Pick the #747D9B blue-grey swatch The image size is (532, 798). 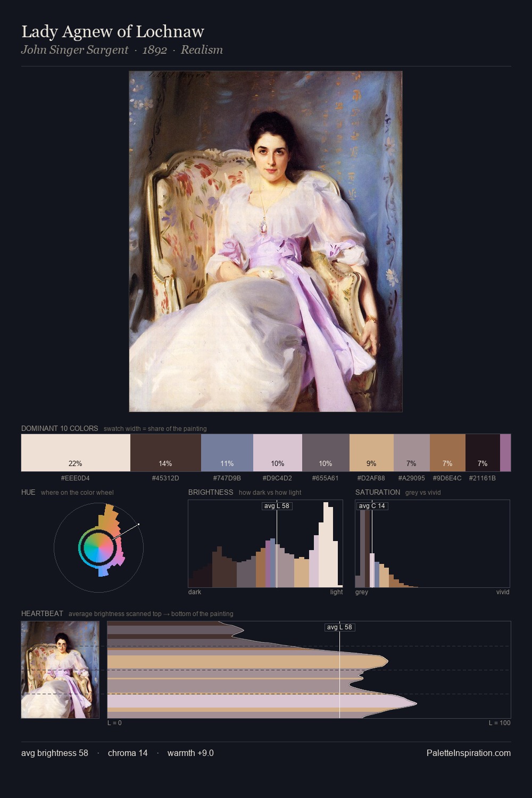tap(227, 453)
